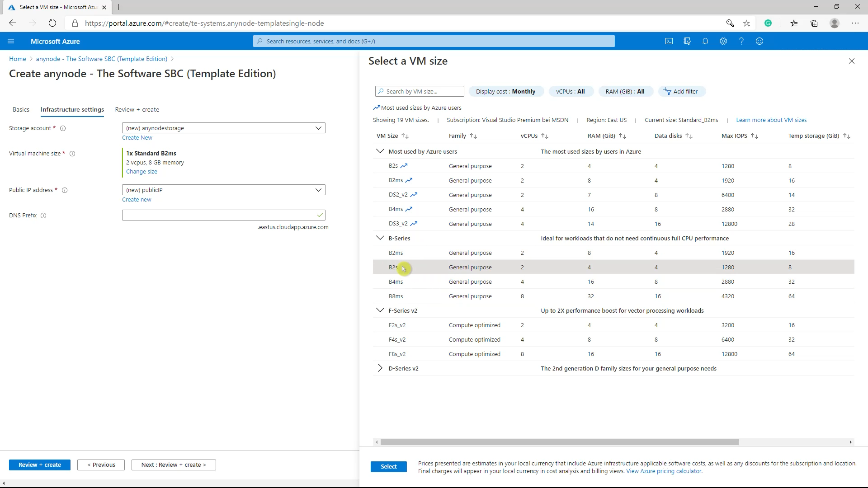The width and height of the screenshot is (868, 488).
Task: Click the Azure search resources box
Action: click(434, 41)
